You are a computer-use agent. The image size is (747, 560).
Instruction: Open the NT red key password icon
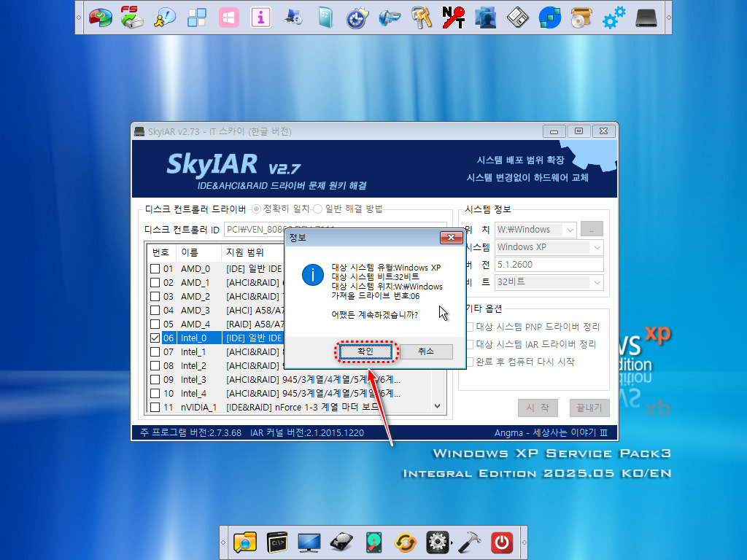pos(453,17)
